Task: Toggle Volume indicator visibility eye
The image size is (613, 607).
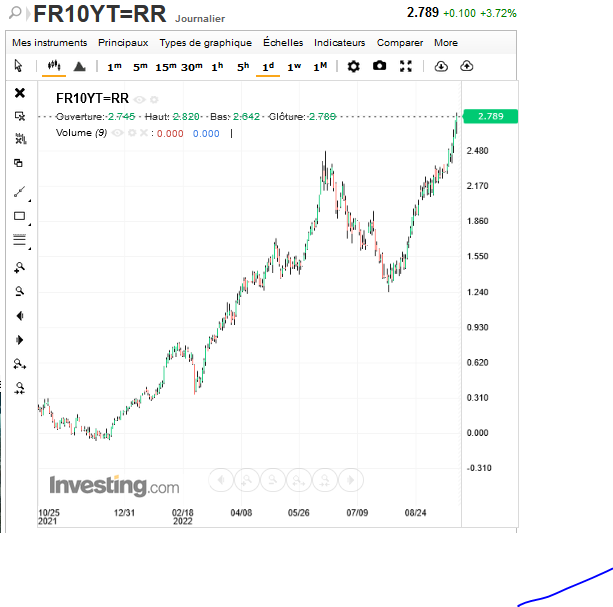Action: (117, 133)
